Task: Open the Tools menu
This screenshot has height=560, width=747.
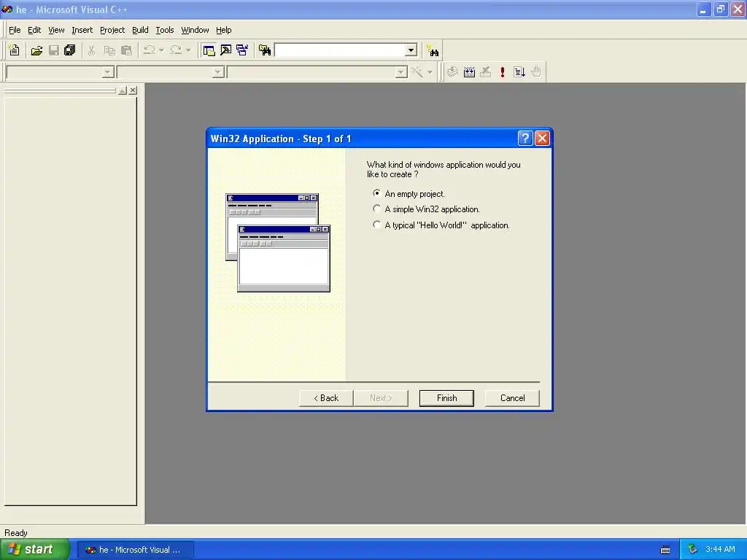Action: click(165, 30)
